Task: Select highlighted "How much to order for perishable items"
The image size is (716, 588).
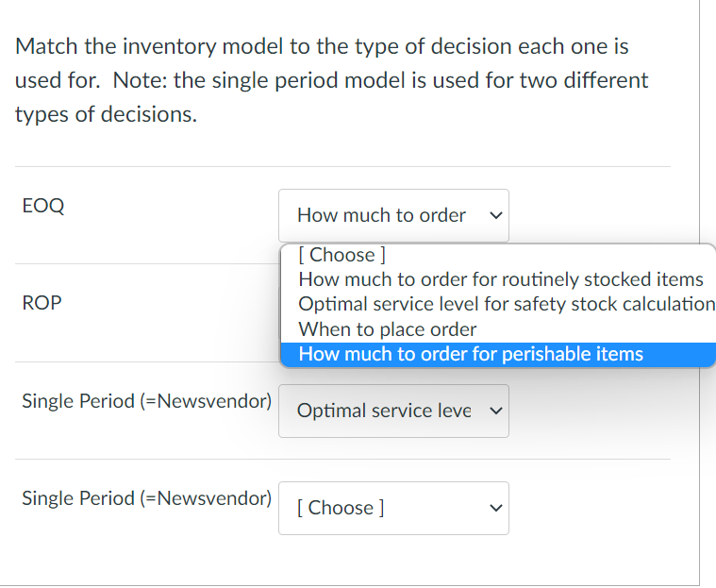Action: [x=471, y=354]
